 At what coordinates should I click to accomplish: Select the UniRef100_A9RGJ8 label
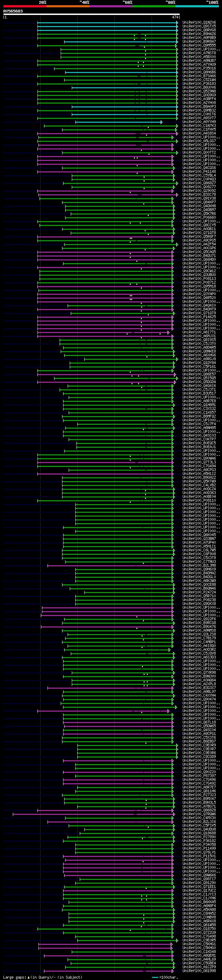coord(199,359)
